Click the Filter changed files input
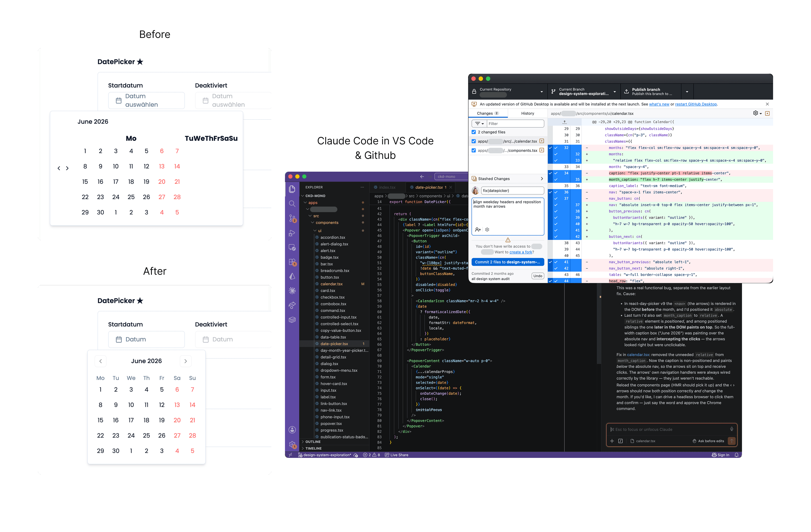Image resolution: width=811 pixels, height=532 pixels. point(515,123)
